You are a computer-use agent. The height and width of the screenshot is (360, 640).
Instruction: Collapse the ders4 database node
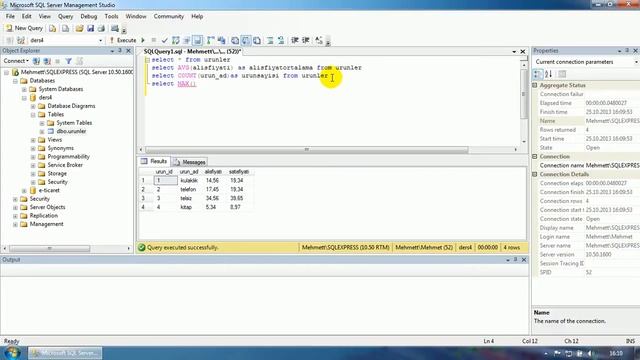24,98
